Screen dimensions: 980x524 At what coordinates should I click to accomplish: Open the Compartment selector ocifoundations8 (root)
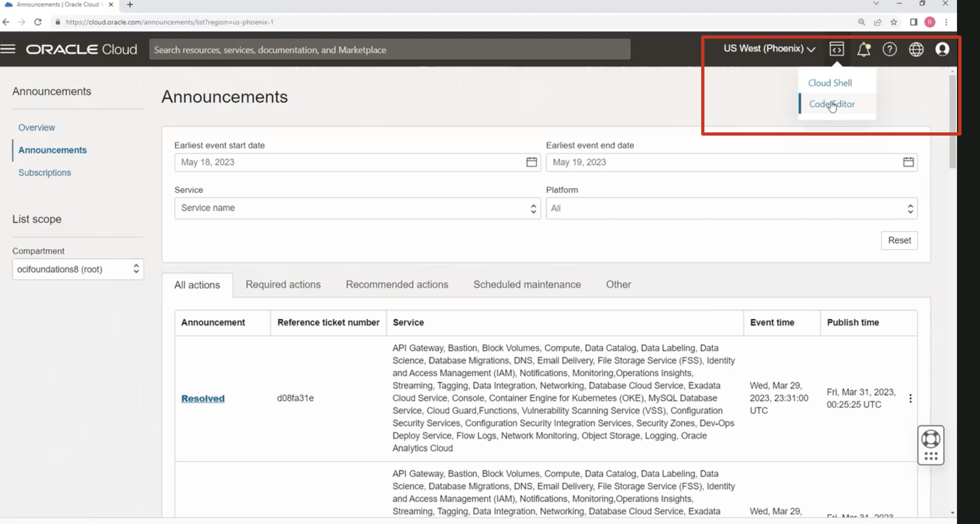click(x=78, y=269)
